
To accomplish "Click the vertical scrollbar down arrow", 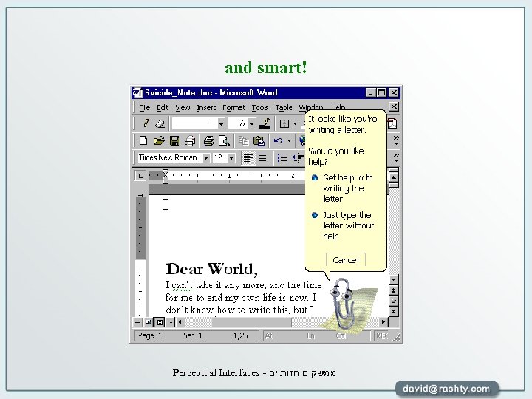I will [394, 279].
